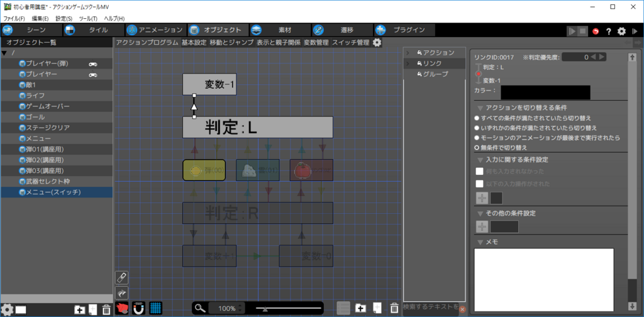The width and height of the screenshot is (644, 317).
Task: Collapse the メモ section
Action: click(480, 242)
